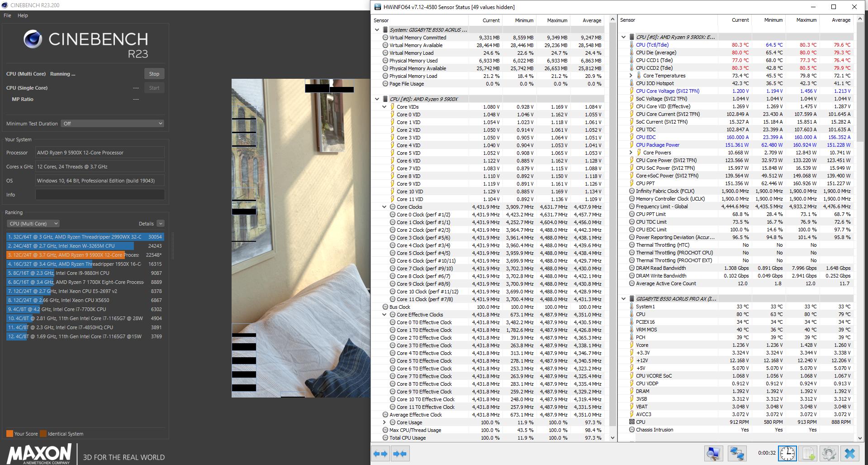
Task: Click the thermometer icon beside the PCH sensor
Action: pos(632,337)
